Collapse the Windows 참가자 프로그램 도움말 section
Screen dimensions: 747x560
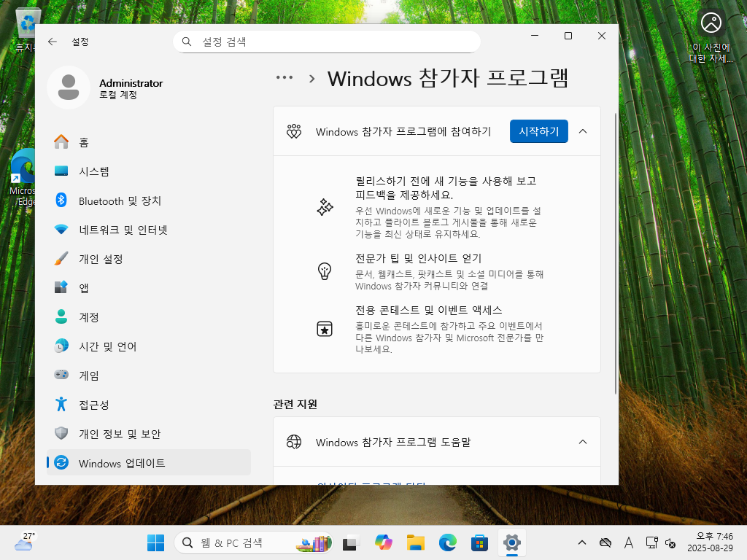[583, 442]
